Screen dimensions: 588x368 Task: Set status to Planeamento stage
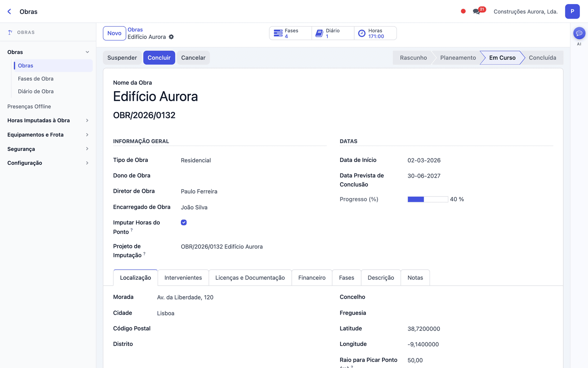[458, 58]
